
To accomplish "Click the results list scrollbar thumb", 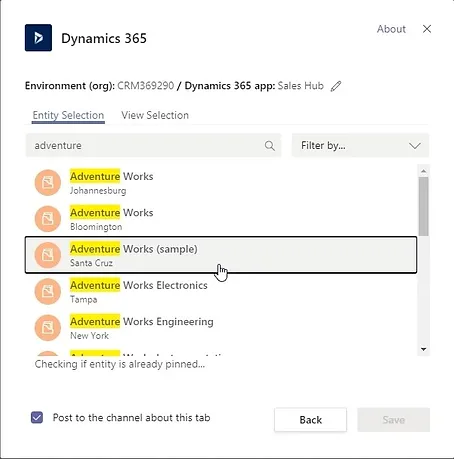I will (x=424, y=207).
